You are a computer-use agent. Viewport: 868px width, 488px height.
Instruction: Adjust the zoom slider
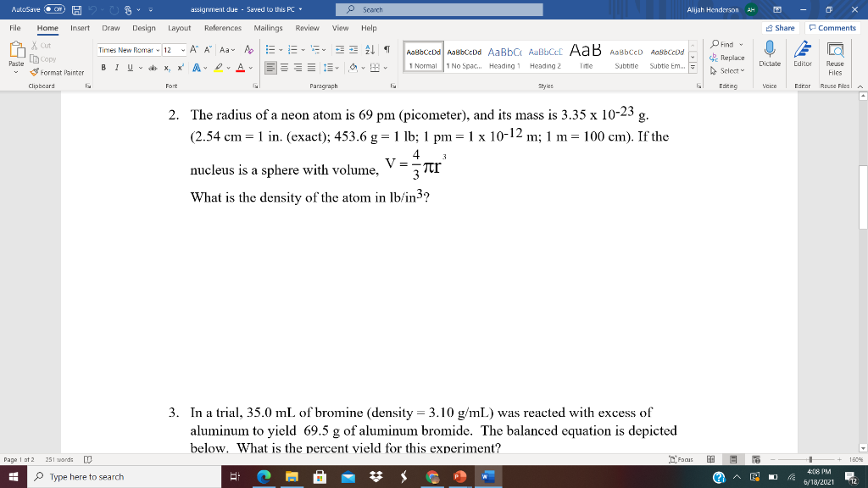point(810,459)
